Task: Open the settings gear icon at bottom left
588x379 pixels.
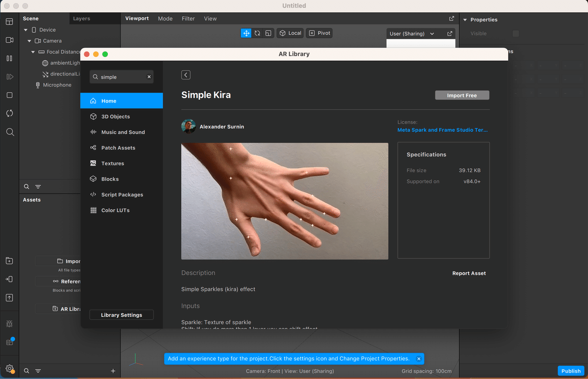Action: pyautogui.click(x=9, y=369)
